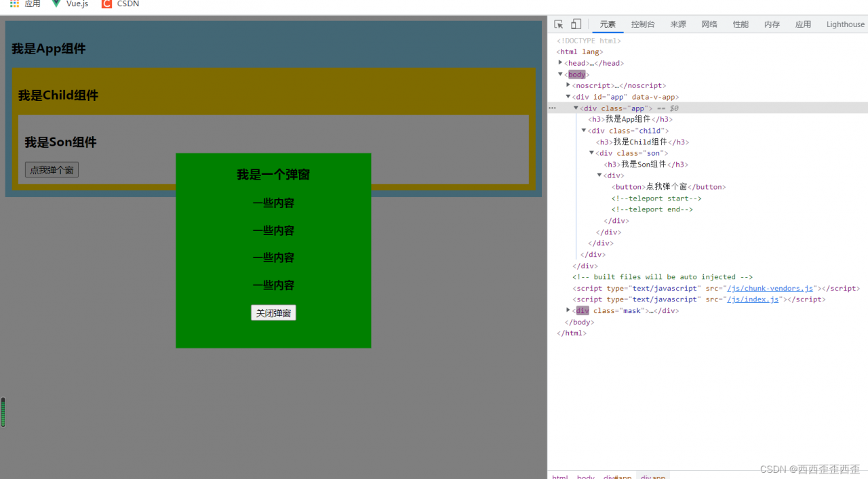The width and height of the screenshot is (868, 479).
Task: Click the 点我弹个窗 button
Action: pyautogui.click(x=52, y=170)
